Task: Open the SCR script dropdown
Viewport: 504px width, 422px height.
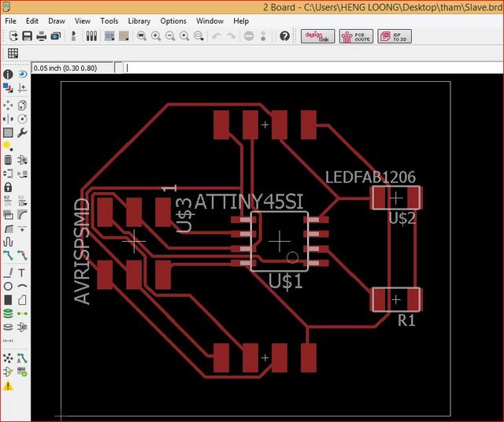Action: point(109,36)
